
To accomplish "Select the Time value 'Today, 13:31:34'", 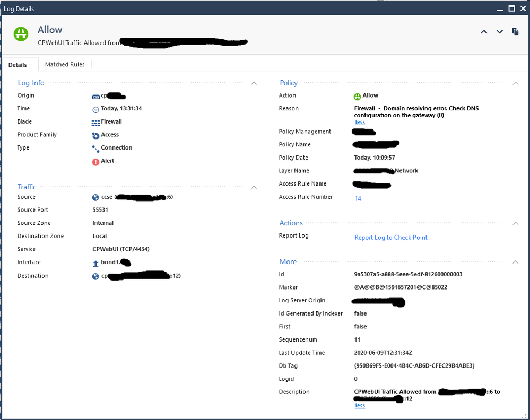I will tap(121, 109).
